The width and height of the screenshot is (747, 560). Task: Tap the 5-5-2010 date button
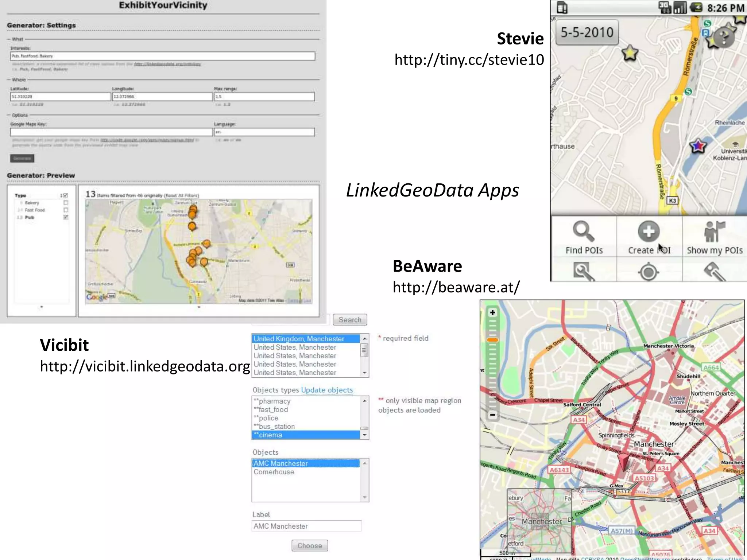[x=587, y=32]
